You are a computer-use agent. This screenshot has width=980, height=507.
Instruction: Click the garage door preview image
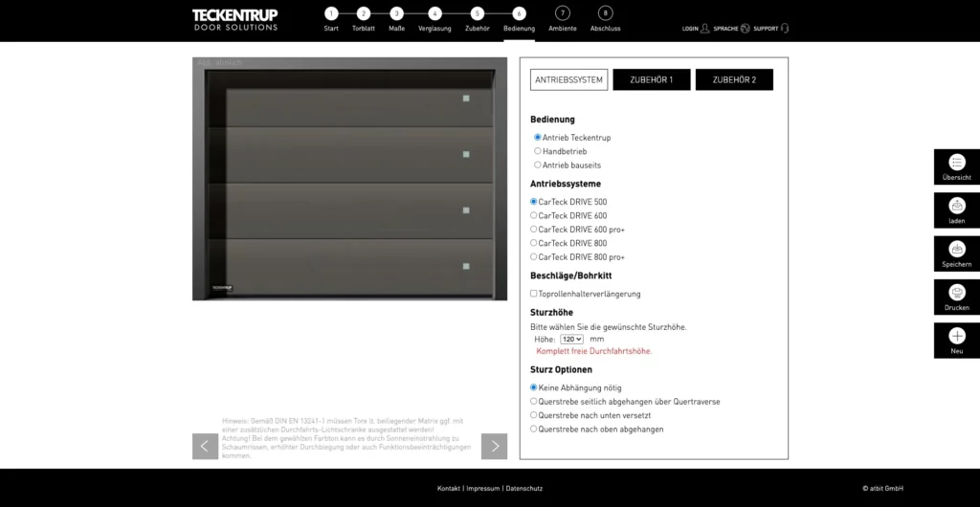[349, 180]
